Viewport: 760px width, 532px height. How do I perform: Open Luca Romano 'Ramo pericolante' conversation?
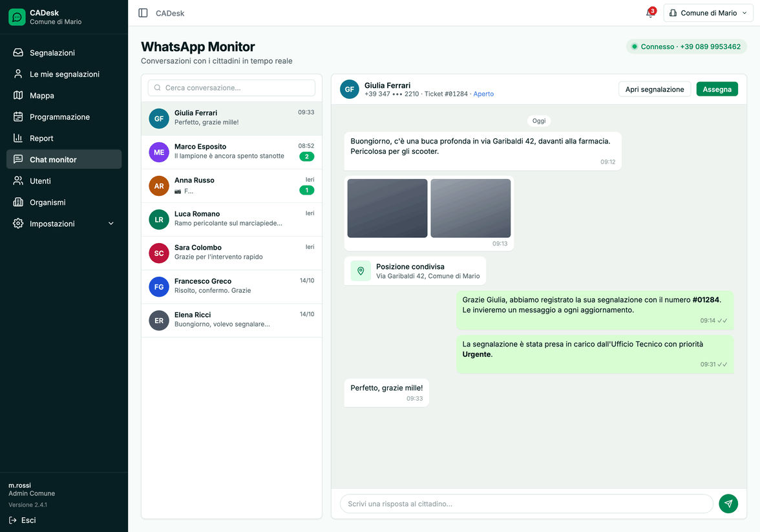click(x=231, y=219)
